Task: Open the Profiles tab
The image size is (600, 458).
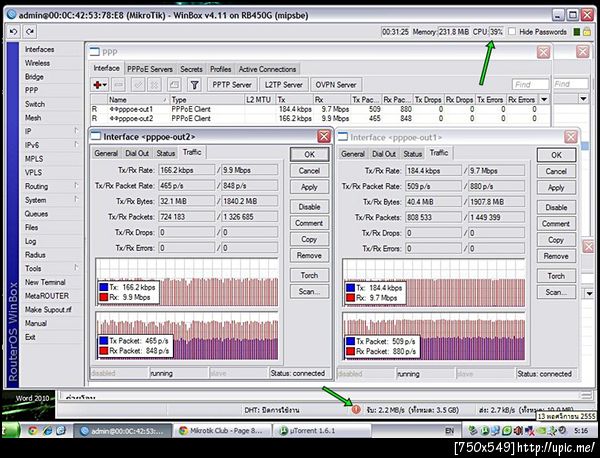Action: pyautogui.click(x=220, y=69)
